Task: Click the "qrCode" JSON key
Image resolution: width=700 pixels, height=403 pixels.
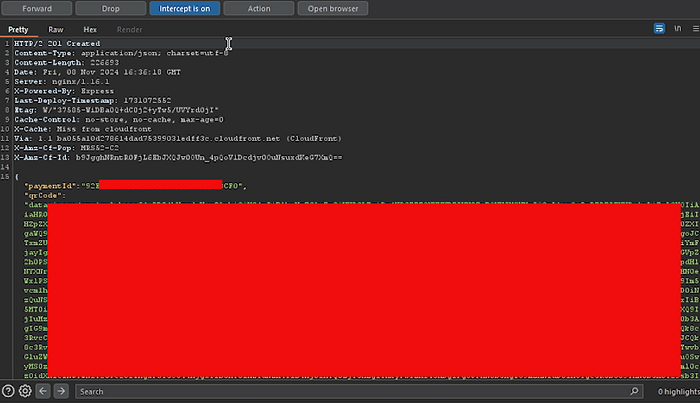Action: (x=43, y=195)
